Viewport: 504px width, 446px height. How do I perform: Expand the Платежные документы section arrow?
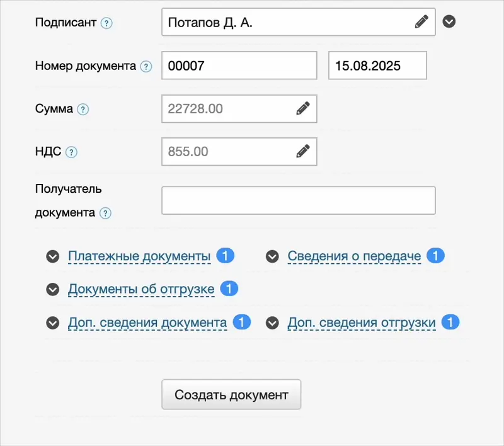point(52,256)
